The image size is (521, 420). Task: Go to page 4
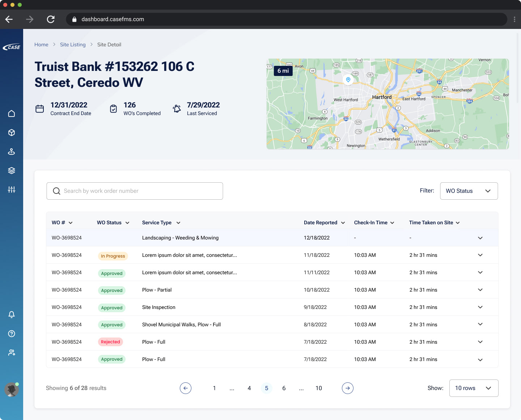[x=249, y=388]
